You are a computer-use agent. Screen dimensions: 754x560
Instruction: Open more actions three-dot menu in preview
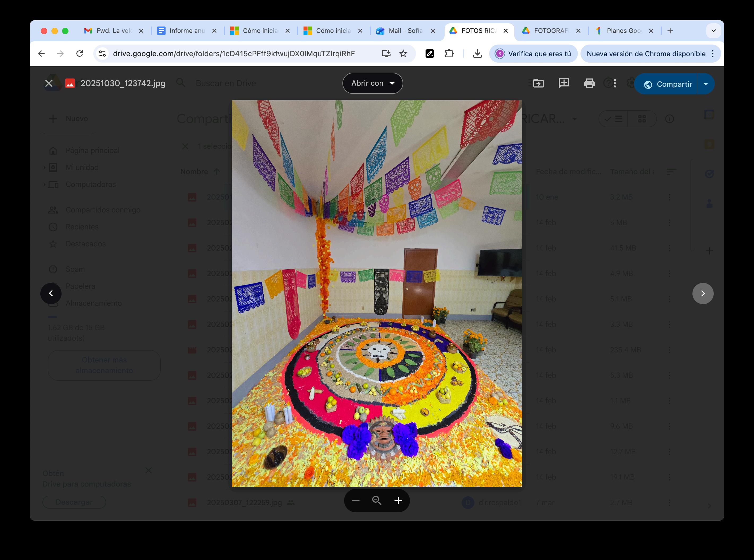click(x=615, y=83)
